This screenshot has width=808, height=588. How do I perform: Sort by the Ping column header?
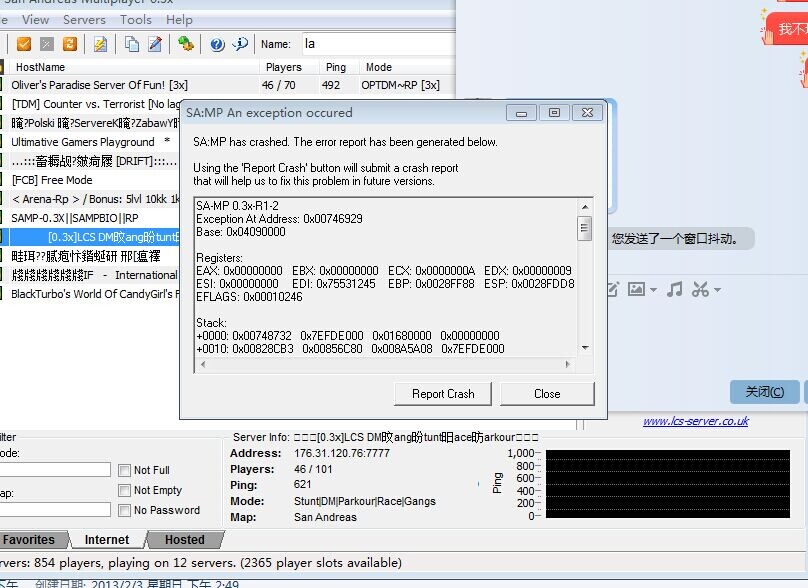pyautogui.click(x=339, y=67)
